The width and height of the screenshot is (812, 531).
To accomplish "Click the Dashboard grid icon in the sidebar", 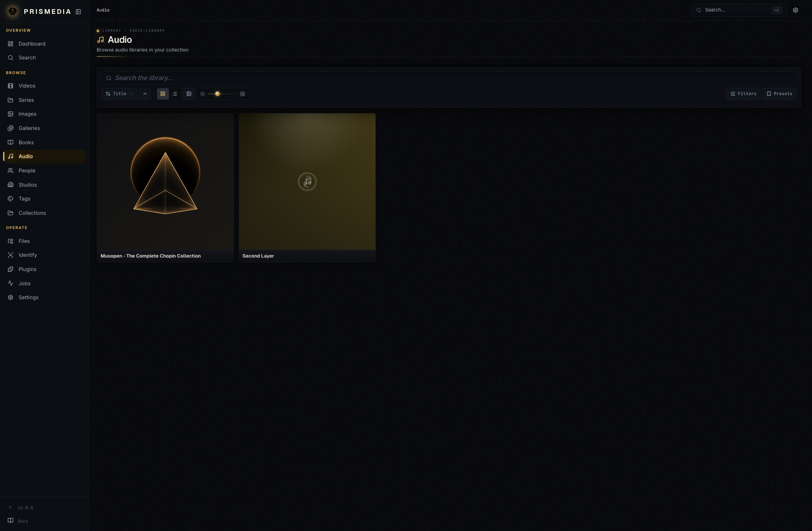I will (x=11, y=44).
